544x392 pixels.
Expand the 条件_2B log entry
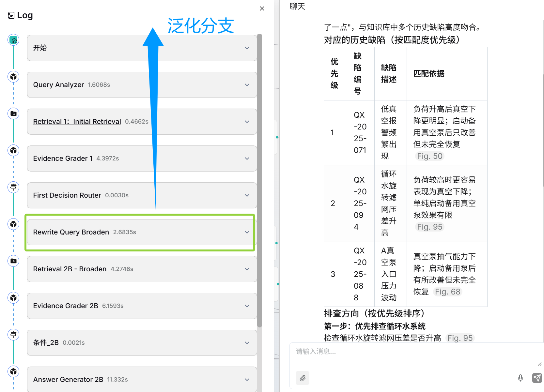click(x=247, y=343)
